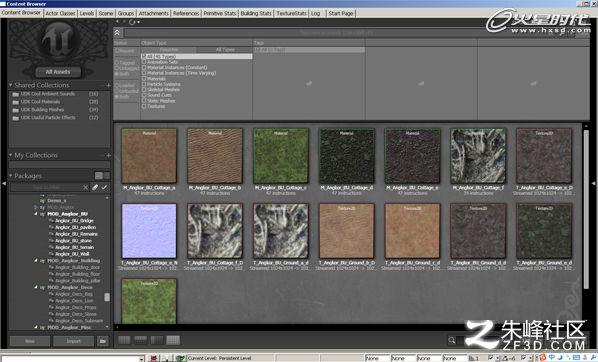This screenshot has width=598, height=362.
Task: Collapse the Shared Collections section
Action: [x=11, y=85]
